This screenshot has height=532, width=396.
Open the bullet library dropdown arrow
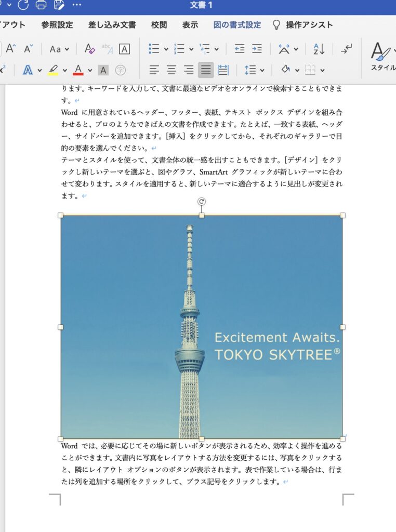(166, 49)
